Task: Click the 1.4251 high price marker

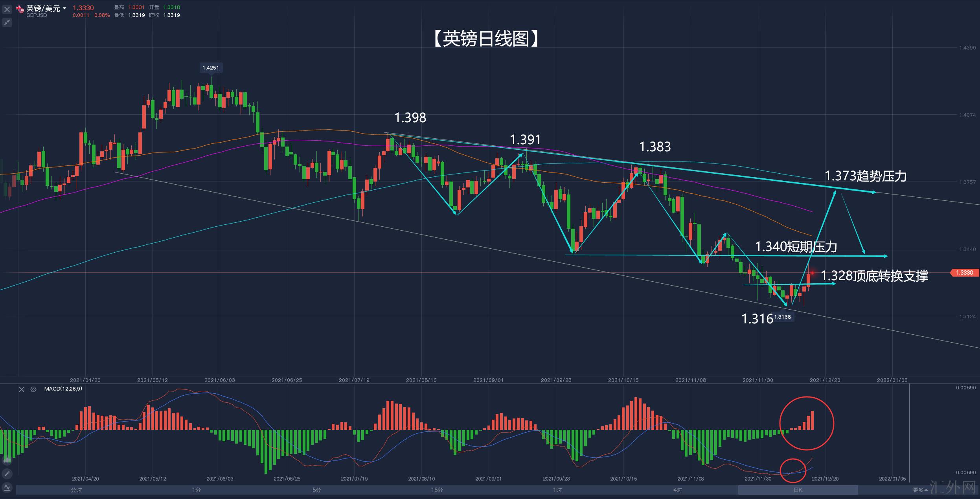Action: click(211, 68)
